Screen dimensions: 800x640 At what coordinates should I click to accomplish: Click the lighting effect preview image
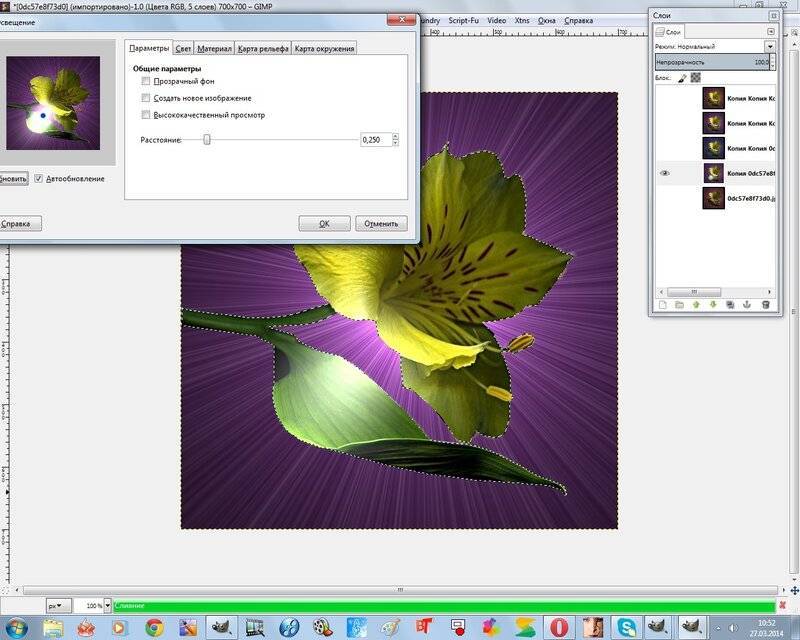point(53,103)
